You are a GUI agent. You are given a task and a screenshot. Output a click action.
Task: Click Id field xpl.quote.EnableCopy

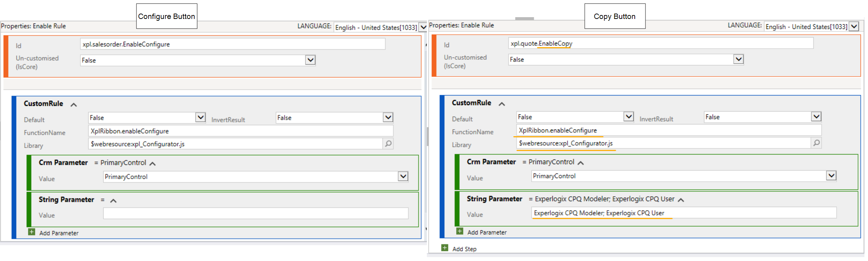pyautogui.click(x=661, y=43)
